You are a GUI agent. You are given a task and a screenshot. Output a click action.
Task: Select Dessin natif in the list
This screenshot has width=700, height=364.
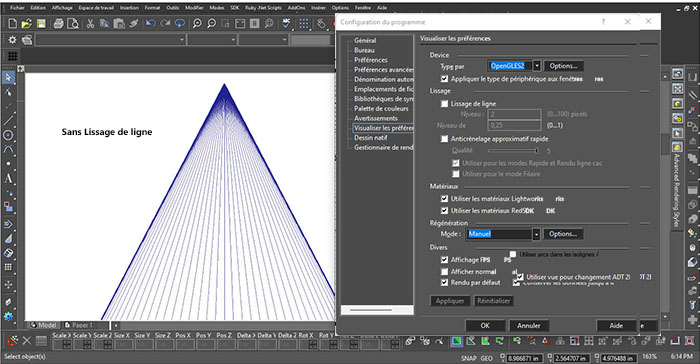coord(371,138)
